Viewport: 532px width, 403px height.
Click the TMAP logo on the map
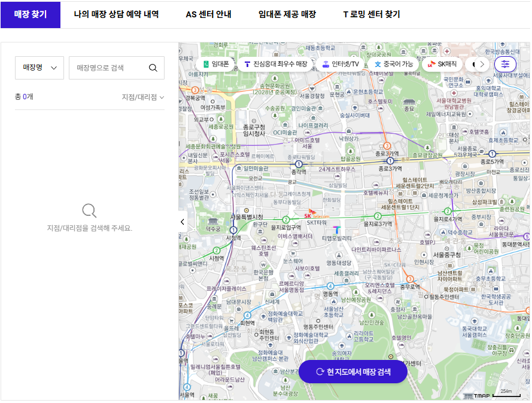476,396
